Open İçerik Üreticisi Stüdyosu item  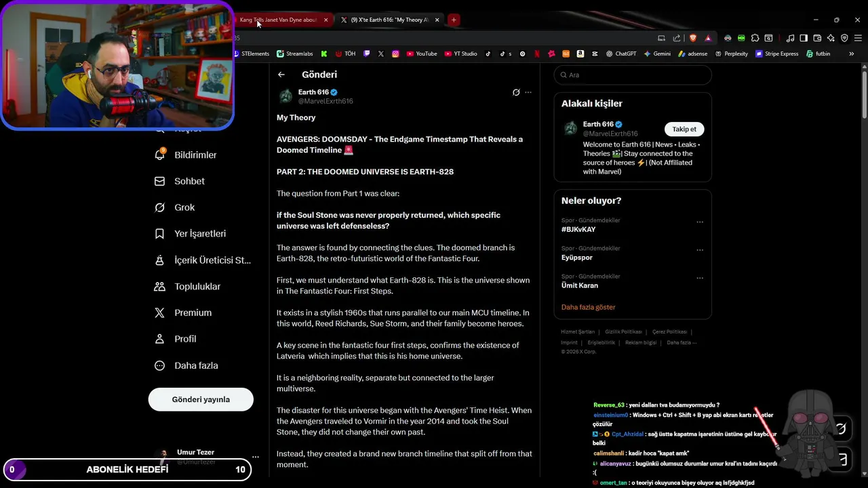203,260
